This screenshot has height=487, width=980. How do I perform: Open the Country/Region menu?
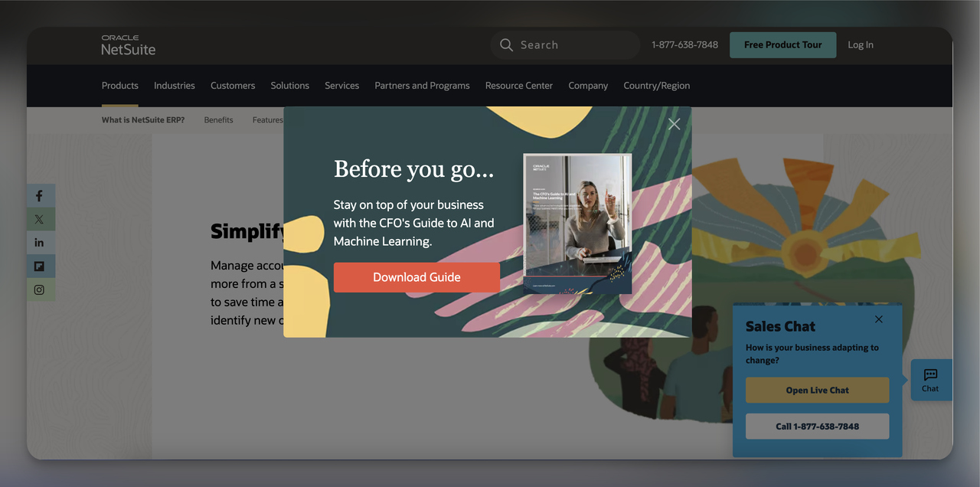(x=657, y=86)
